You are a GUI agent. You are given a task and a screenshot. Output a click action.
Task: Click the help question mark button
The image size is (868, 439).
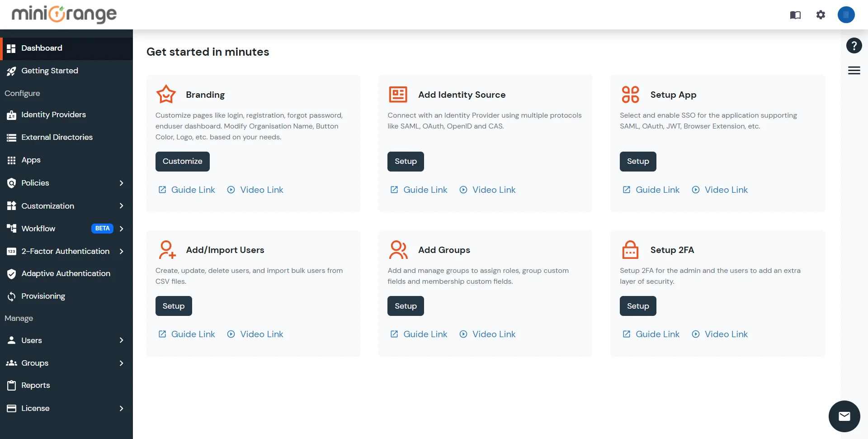pyautogui.click(x=854, y=45)
